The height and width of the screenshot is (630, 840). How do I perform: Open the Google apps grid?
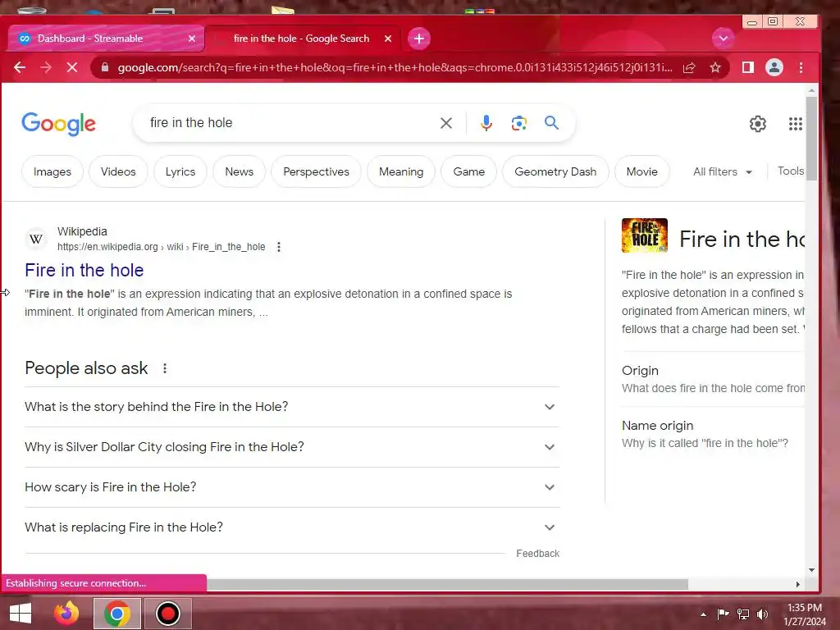pos(796,124)
